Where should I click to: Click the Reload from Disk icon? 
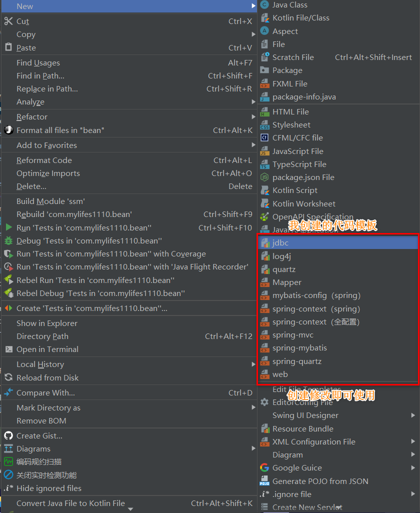tap(8, 377)
